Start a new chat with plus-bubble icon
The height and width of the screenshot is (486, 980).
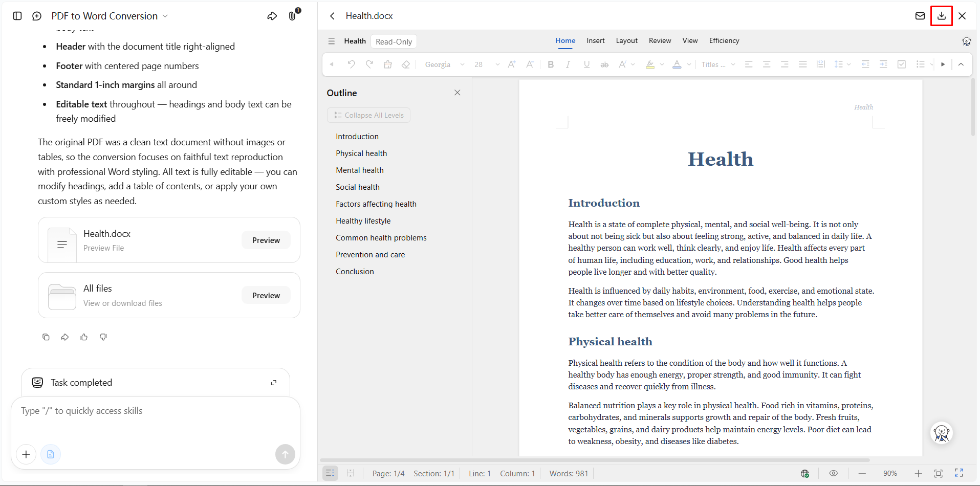pyautogui.click(x=37, y=16)
